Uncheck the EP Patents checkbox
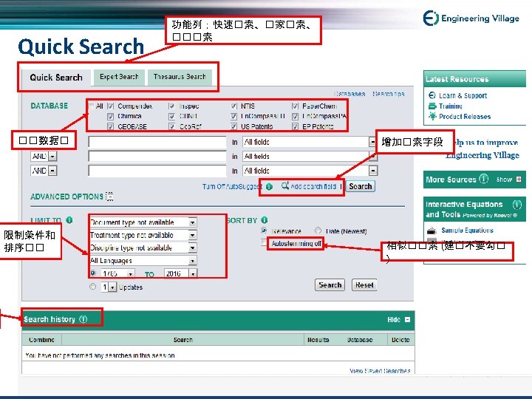The image size is (532, 399). click(x=295, y=126)
